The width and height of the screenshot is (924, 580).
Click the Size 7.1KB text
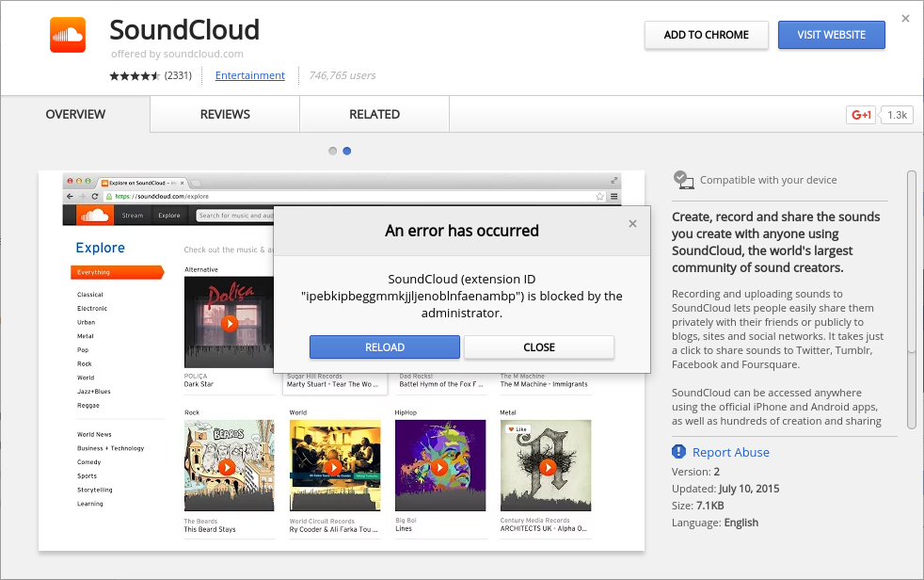(698, 506)
